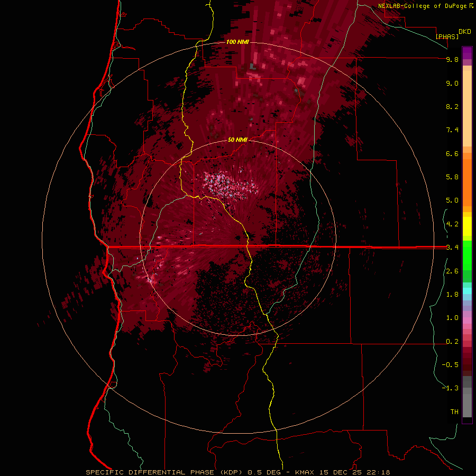This screenshot has height=476, width=476.
Task: Click the 0.2 legend value
Action: click(452, 342)
